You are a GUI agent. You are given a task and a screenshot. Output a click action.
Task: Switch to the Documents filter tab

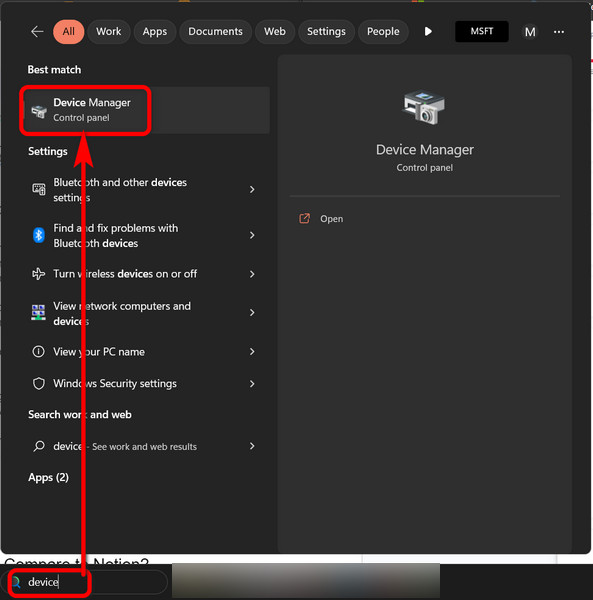pos(215,32)
